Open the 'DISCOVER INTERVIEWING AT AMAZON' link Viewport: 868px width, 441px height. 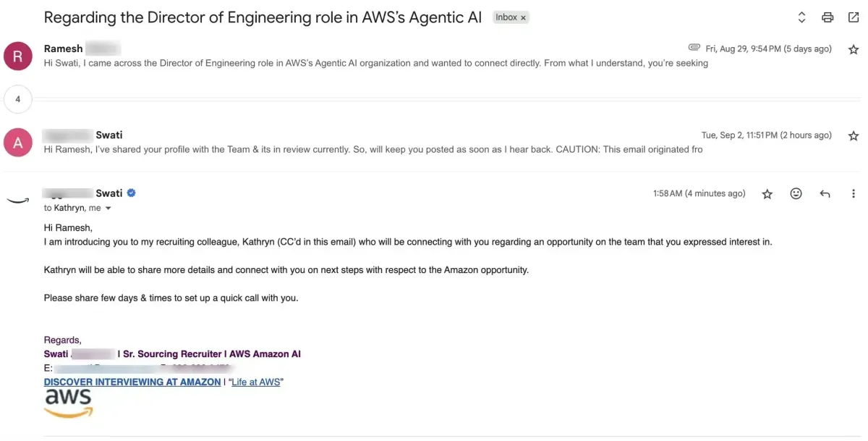coord(132,382)
